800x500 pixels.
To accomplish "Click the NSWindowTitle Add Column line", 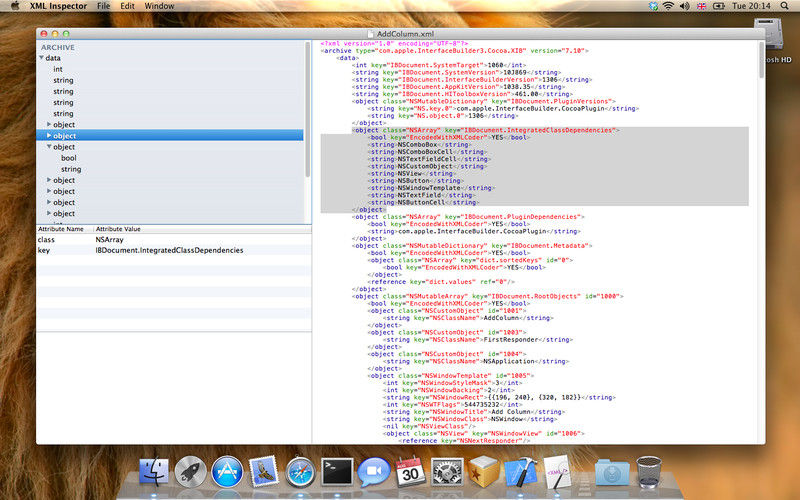I will [474, 412].
